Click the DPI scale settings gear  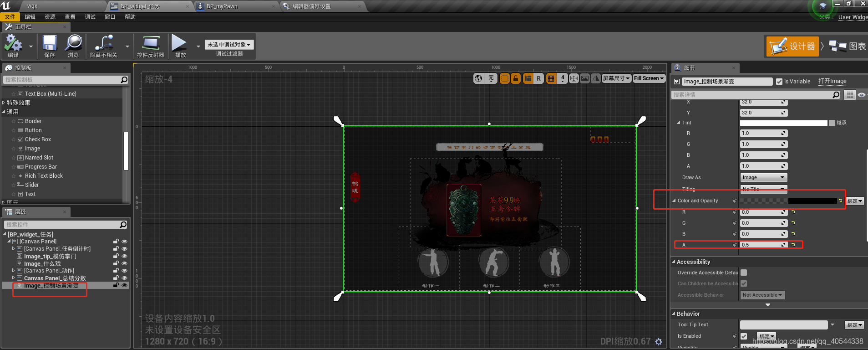[659, 341]
